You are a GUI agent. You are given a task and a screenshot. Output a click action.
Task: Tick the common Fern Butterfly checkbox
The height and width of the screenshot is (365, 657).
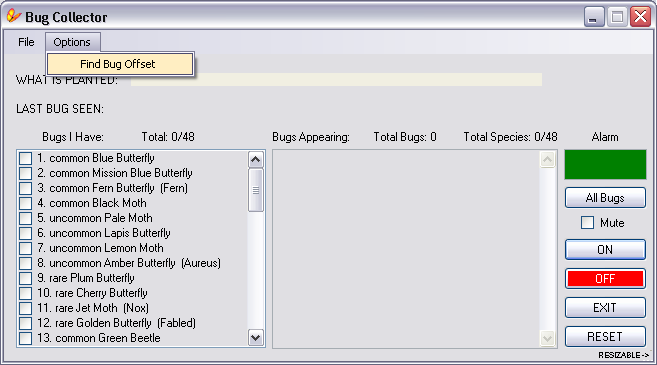click(26, 188)
